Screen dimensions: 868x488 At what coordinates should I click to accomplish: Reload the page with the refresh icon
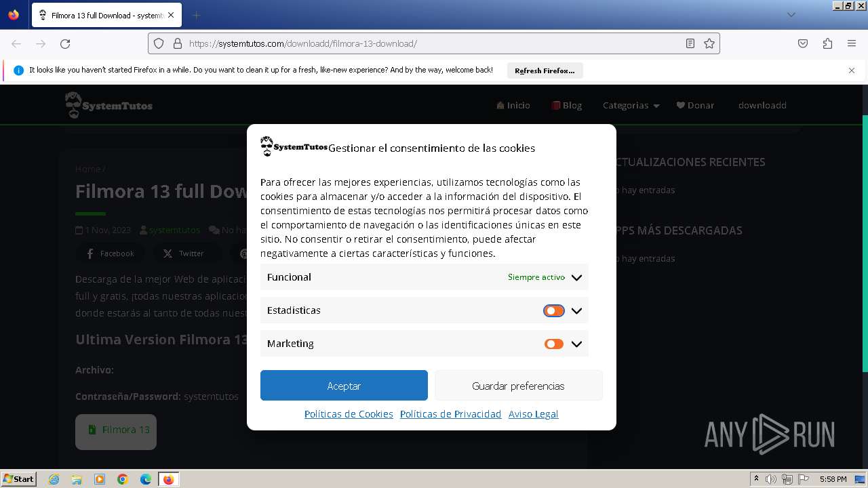(x=65, y=43)
